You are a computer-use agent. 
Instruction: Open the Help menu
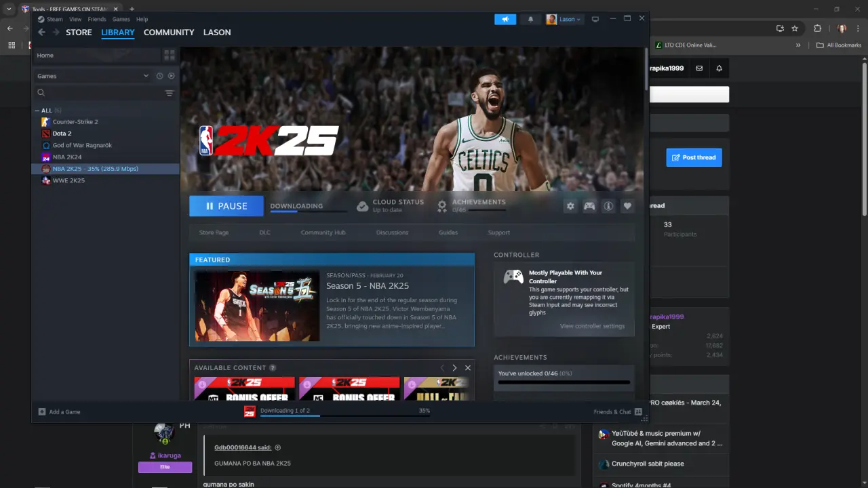(x=142, y=19)
